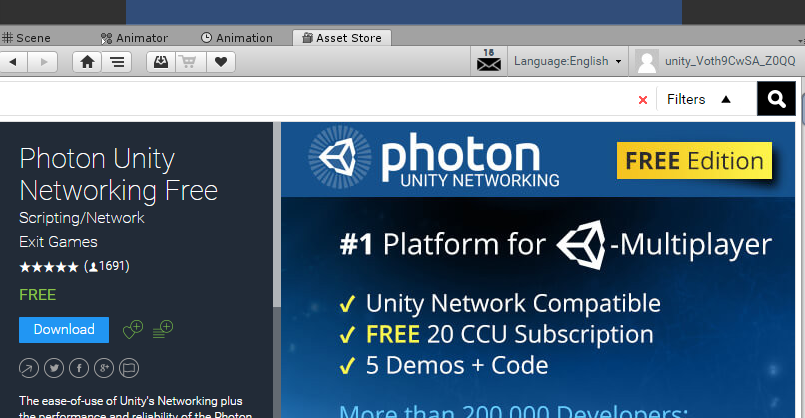Open the Scripting/Network category link
805x418 pixels.
point(82,218)
